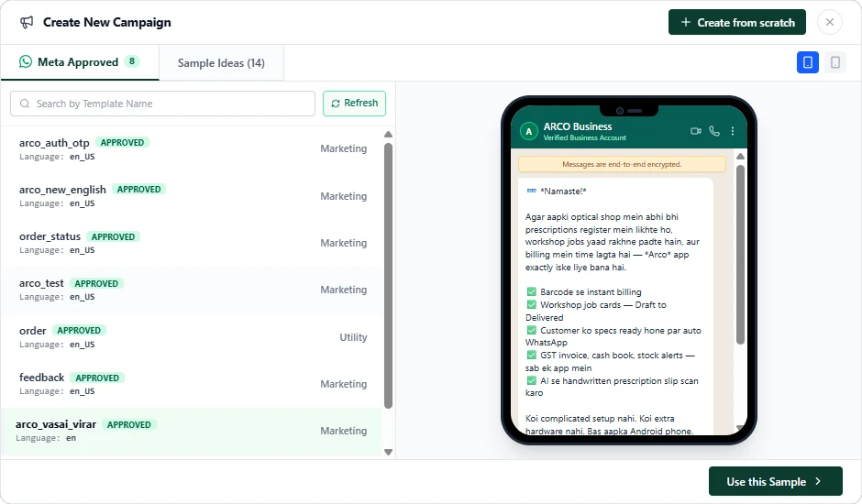Click the count badge 8 on Meta Approved
The width and height of the screenshot is (862, 504).
coord(132,61)
